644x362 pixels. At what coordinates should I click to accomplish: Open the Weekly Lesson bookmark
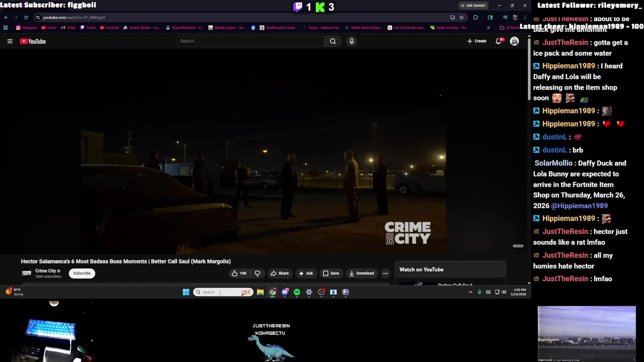click(x=226, y=28)
